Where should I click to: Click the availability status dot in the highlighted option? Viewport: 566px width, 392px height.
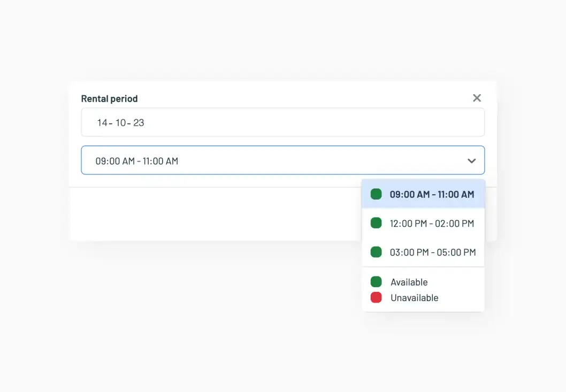click(x=376, y=194)
